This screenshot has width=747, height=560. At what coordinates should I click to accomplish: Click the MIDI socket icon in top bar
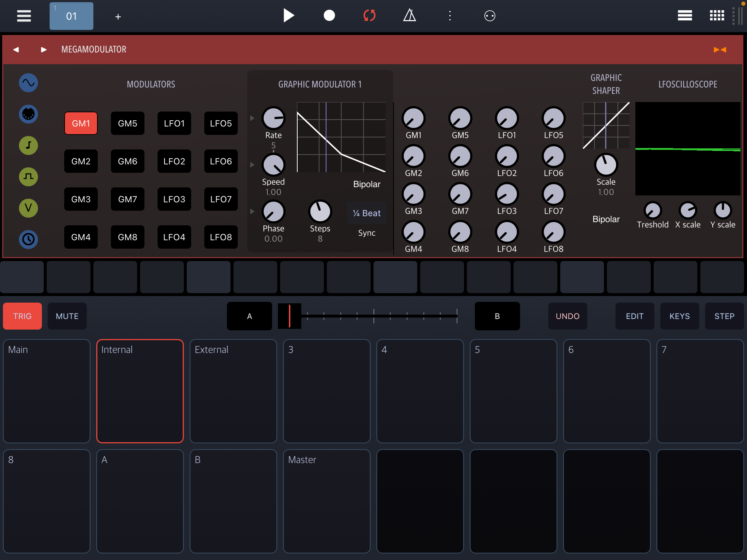pyautogui.click(x=489, y=16)
